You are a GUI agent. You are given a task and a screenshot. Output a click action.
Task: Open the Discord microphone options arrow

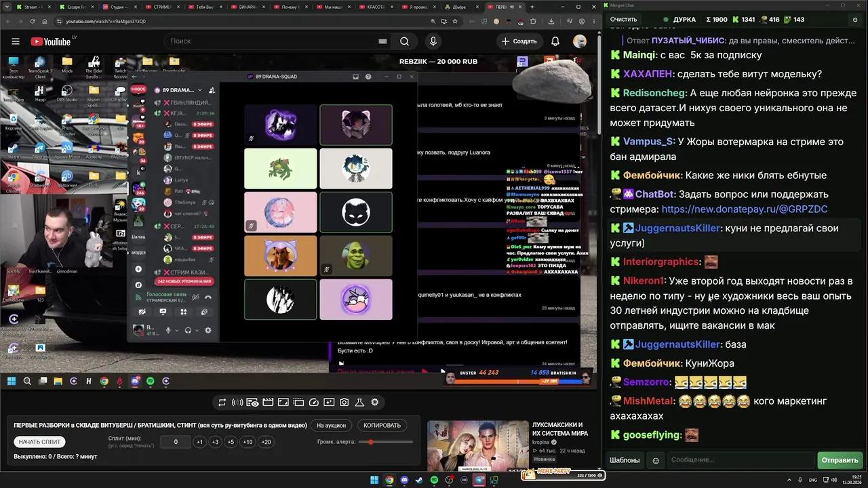177,331
